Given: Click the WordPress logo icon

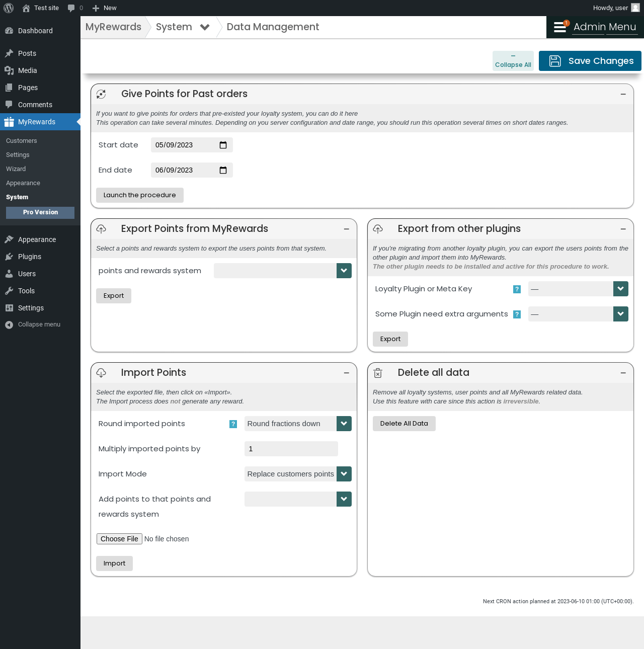Looking at the screenshot, I should (x=9, y=8).
